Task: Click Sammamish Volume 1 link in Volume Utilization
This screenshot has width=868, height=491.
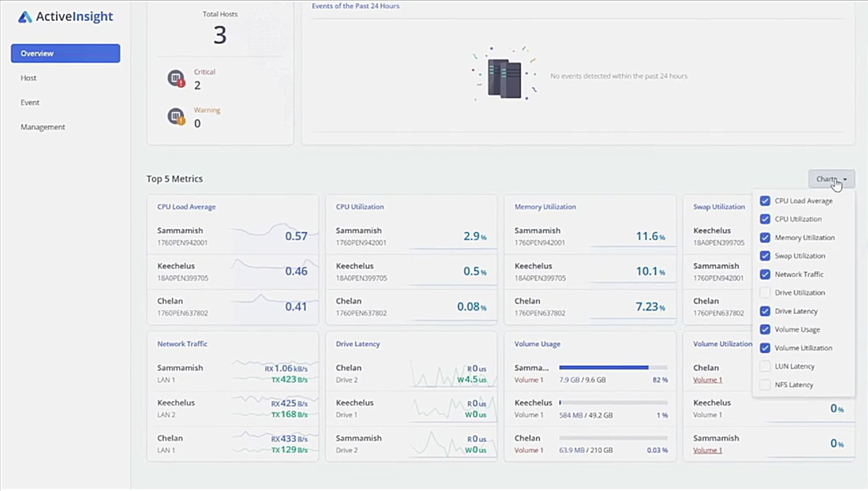Action: click(x=707, y=450)
